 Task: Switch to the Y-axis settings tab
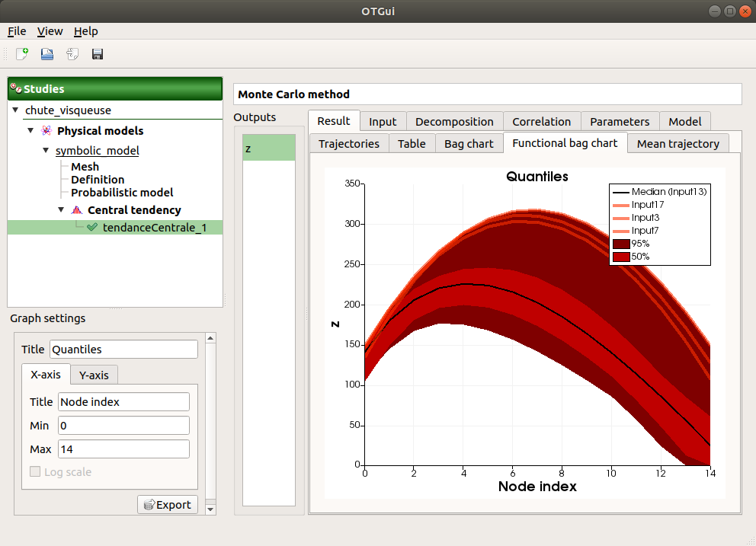coord(94,375)
